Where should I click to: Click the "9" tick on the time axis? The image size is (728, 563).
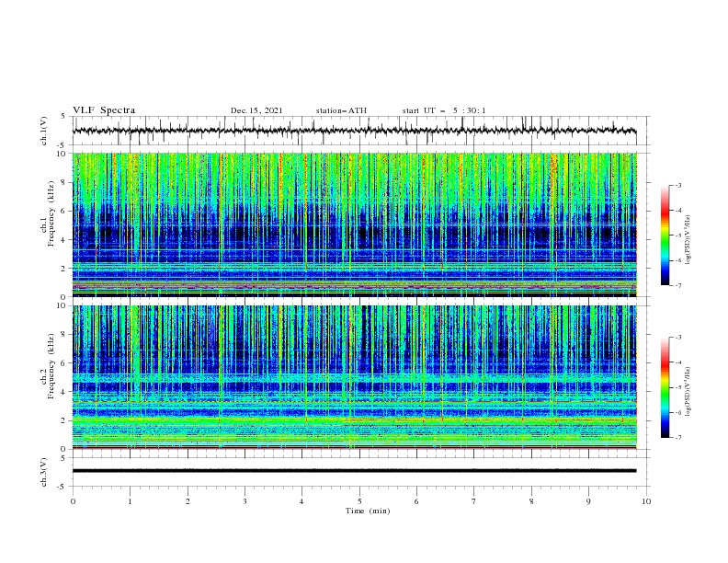(x=588, y=501)
